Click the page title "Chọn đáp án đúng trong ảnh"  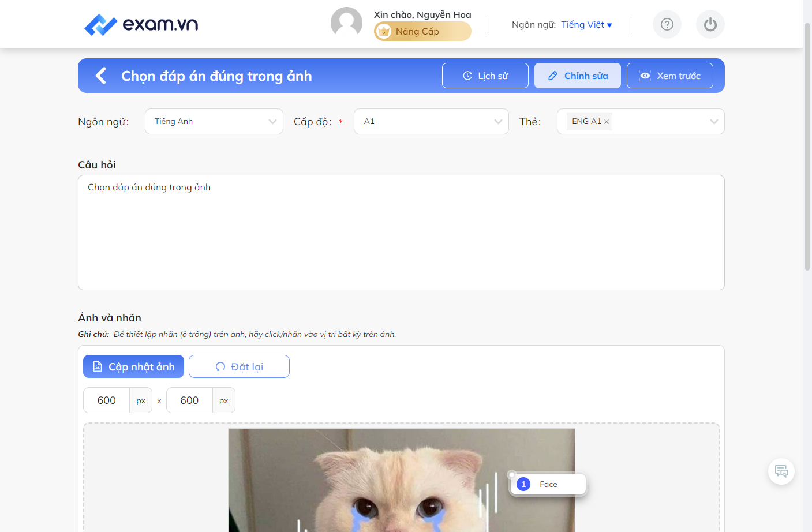coord(216,76)
